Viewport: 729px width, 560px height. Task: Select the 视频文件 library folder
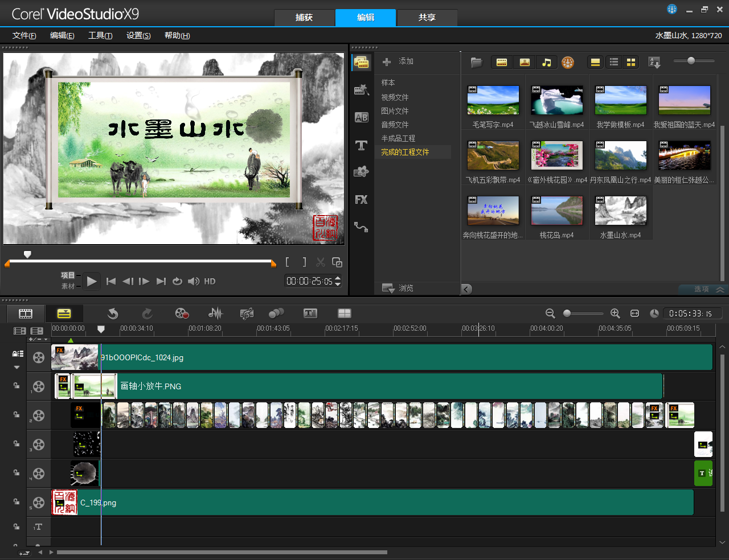pos(395,97)
